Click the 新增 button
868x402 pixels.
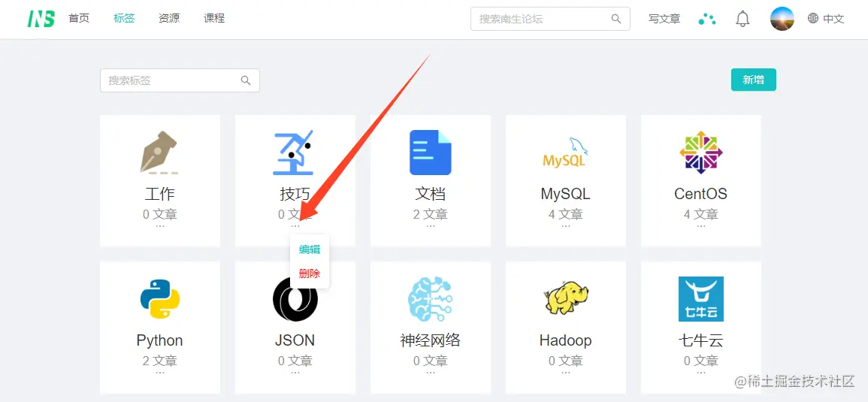(x=754, y=80)
